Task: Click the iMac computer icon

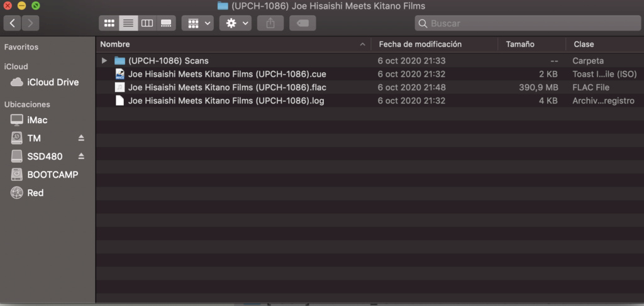Action: coord(17,120)
